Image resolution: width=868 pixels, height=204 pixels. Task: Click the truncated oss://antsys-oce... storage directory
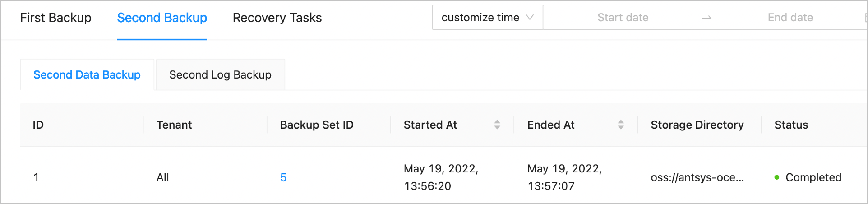click(x=697, y=177)
